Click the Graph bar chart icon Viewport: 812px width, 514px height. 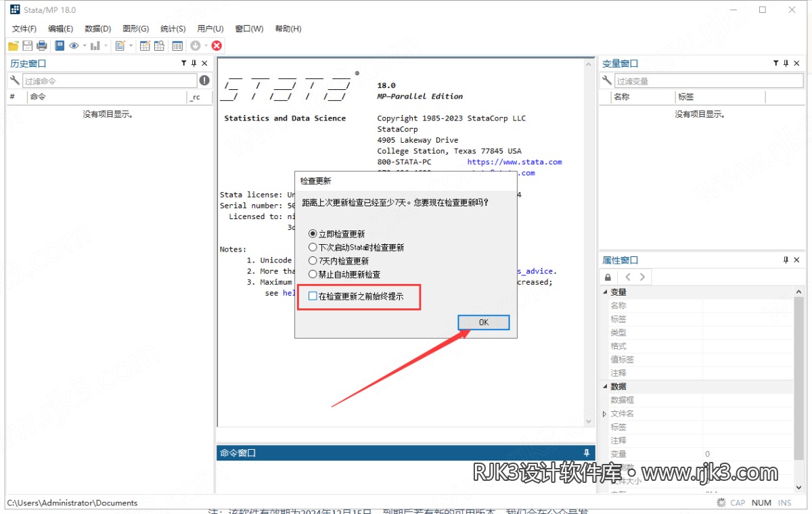tap(95, 46)
